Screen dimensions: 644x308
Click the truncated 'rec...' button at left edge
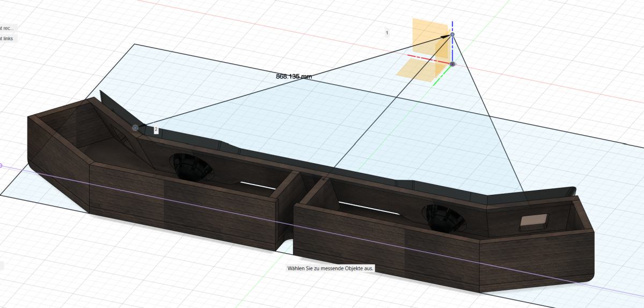point(8,28)
